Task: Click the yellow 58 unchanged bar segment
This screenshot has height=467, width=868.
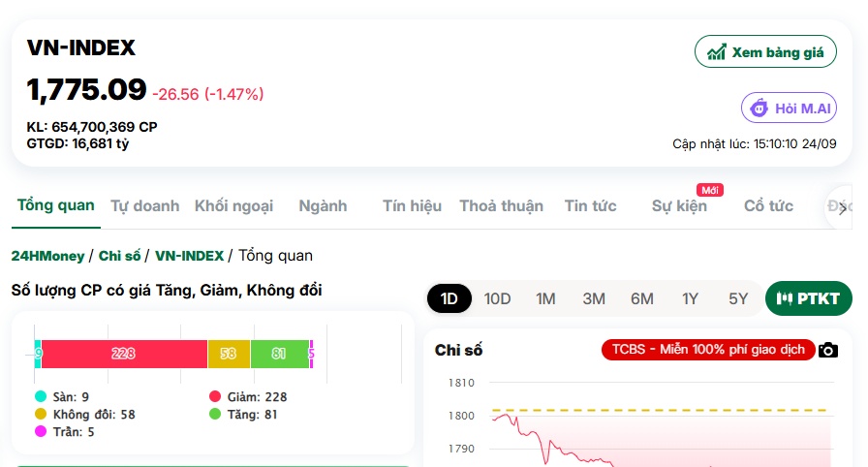Action: tap(229, 354)
